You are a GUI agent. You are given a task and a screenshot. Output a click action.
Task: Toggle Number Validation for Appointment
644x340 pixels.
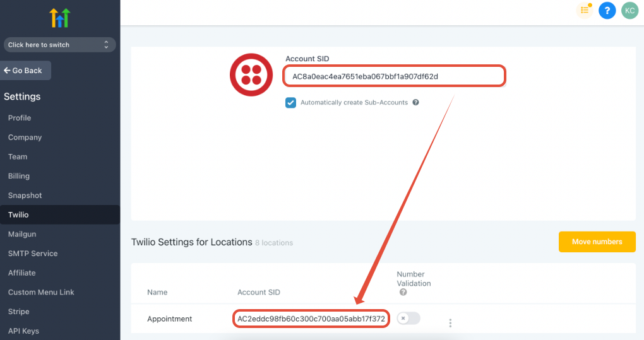coord(408,319)
